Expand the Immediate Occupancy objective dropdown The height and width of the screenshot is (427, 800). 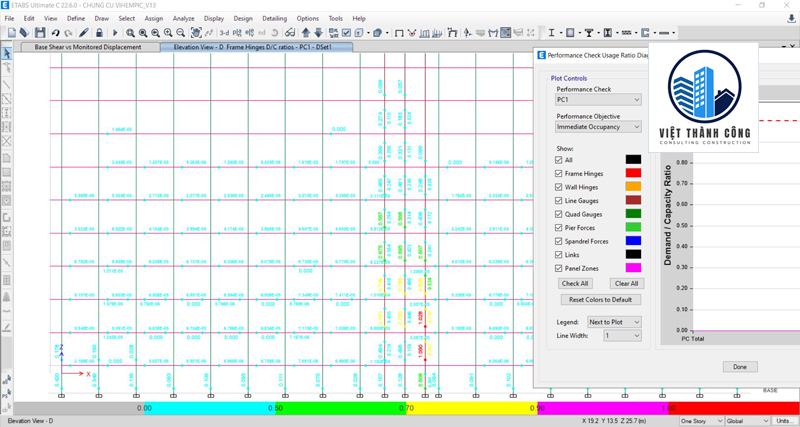click(x=598, y=128)
